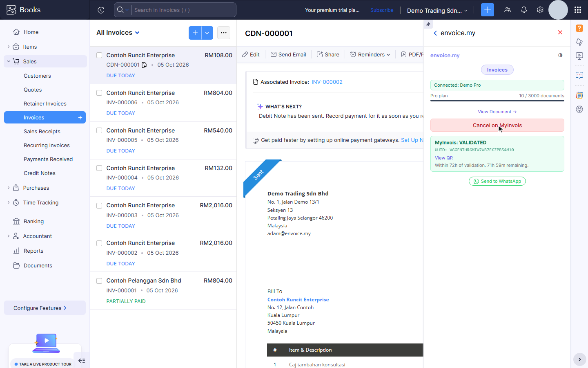The image size is (588, 368).
Task: Toggle the envoice.my theme contrast icon
Action: coord(560,55)
